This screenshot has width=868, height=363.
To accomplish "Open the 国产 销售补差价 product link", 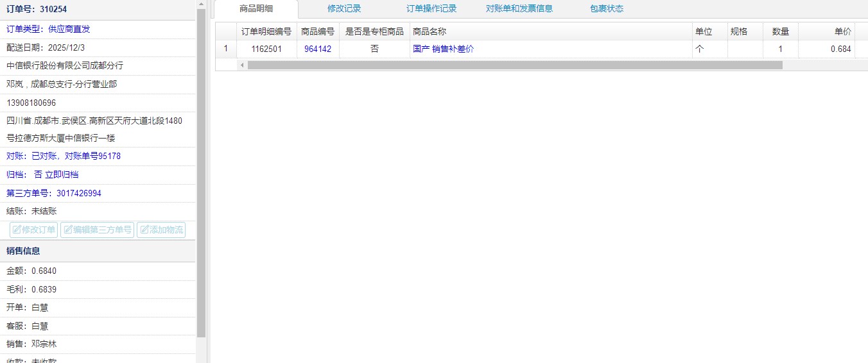I will coord(443,49).
